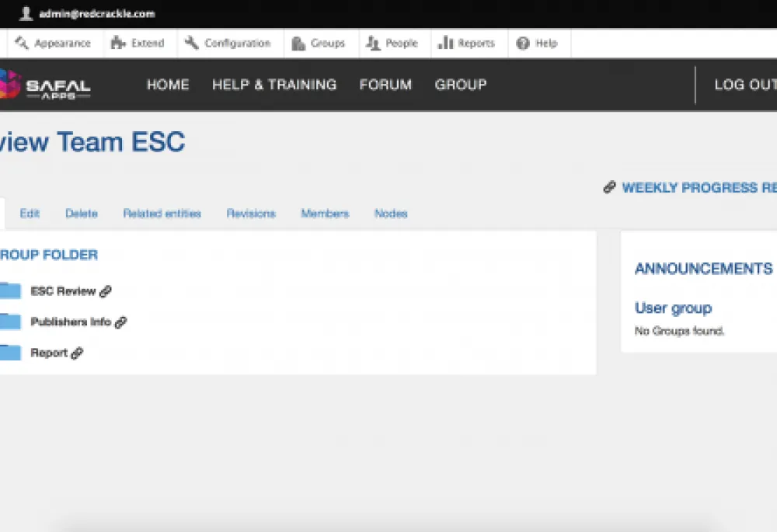Screen dimensions: 777x532
Task: Switch to the Edit tab
Action: tap(30, 214)
